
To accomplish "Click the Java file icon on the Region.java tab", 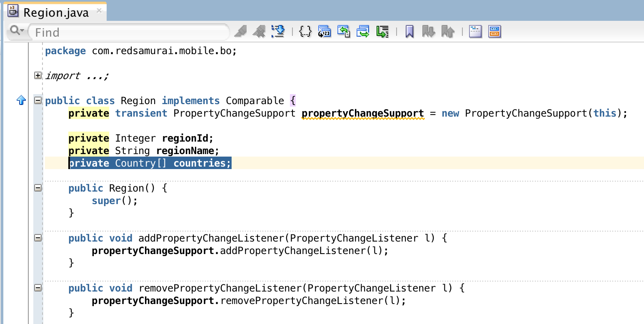I will [13, 11].
